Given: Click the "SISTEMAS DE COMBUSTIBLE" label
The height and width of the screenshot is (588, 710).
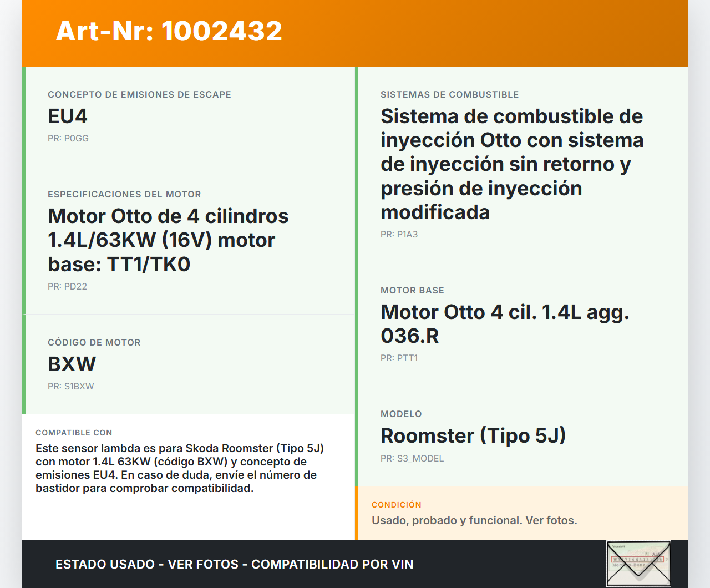Looking at the screenshot, I should 450,94.
